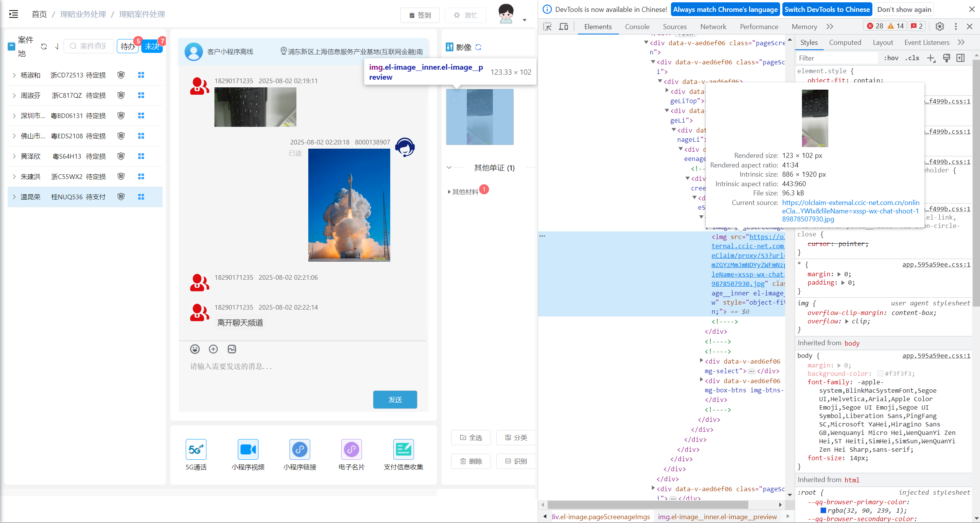Refresh the 案件池 case list

pyautogui.click(x=44, y=47)
